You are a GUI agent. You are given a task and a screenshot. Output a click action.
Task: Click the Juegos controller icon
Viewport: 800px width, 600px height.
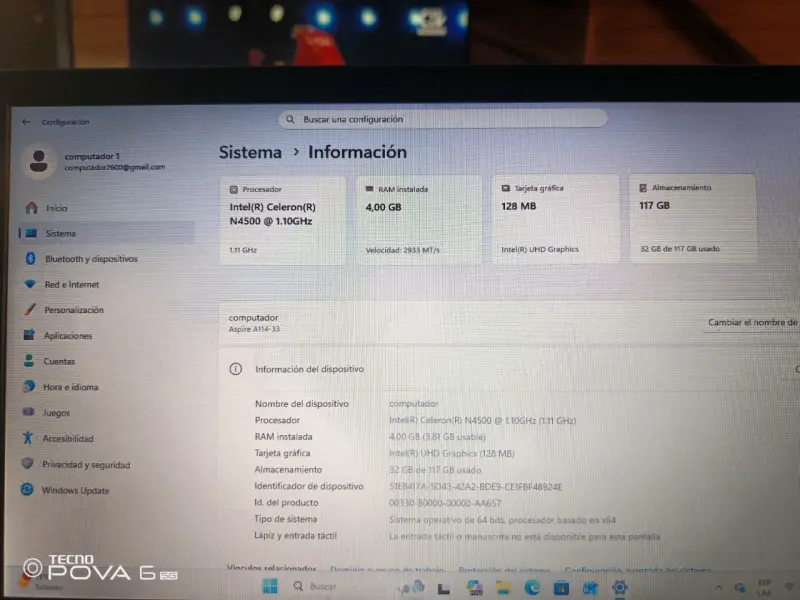point(29,412)
